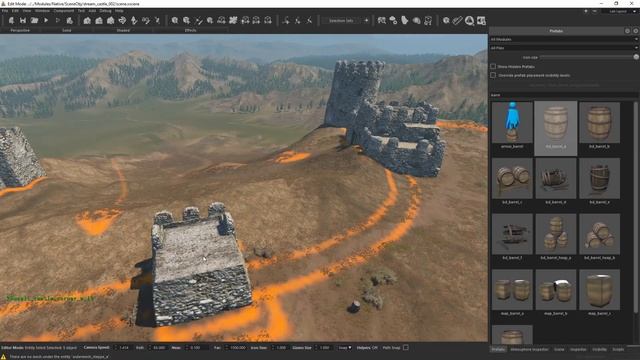Switch to the Scene tab
640x360 pixels.
pos(559,349)
